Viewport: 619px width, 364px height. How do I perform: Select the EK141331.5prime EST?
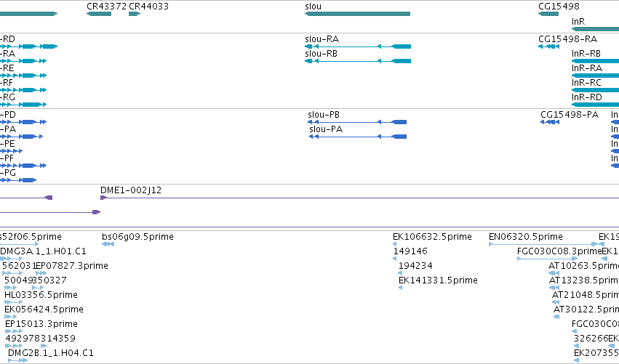coord(400,288)
